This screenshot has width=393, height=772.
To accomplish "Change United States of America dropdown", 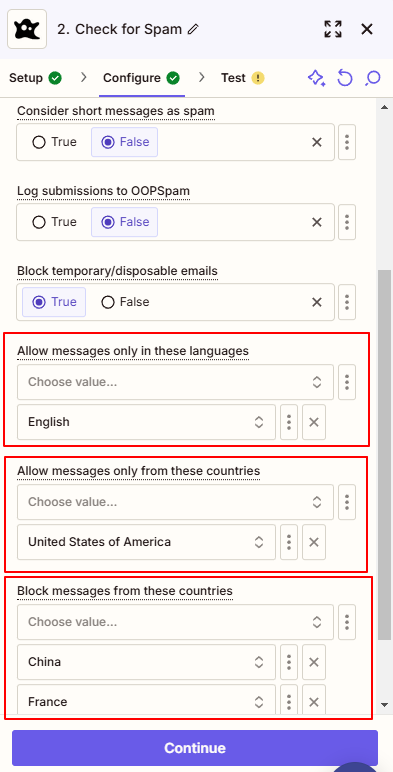I will click(x=146, y=542).
